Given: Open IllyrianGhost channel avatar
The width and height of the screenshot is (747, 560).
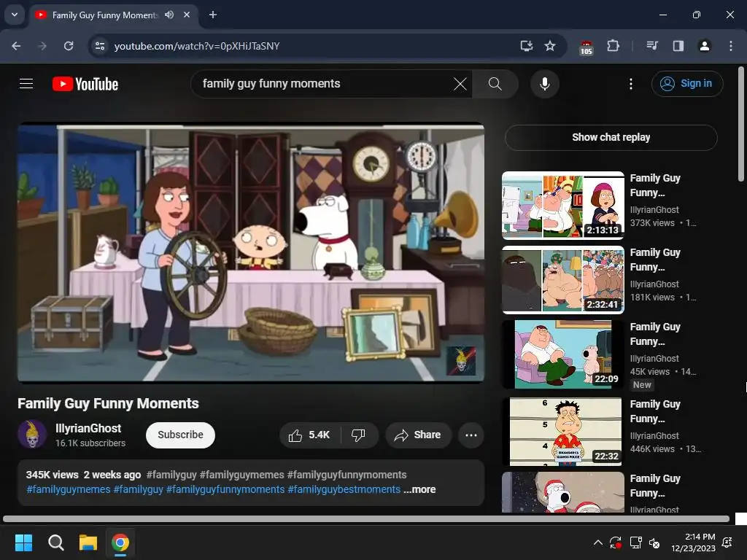Looking at the screenshot, I should 32,435.
